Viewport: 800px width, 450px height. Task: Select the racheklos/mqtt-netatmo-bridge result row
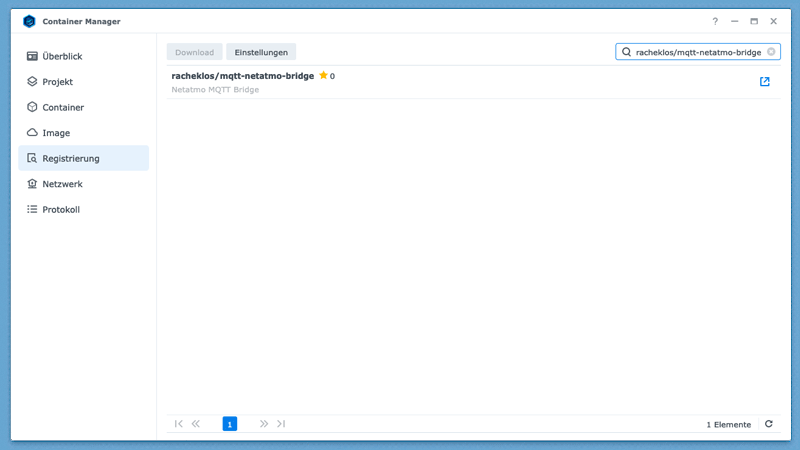(x=450, y=82)
